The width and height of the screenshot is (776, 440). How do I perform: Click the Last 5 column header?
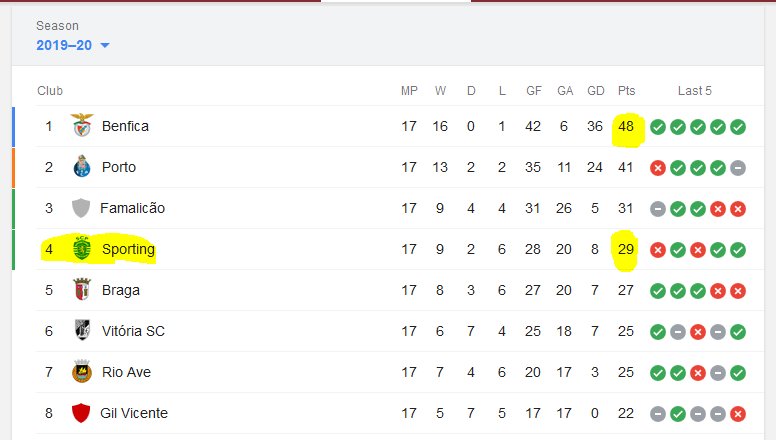694,91
